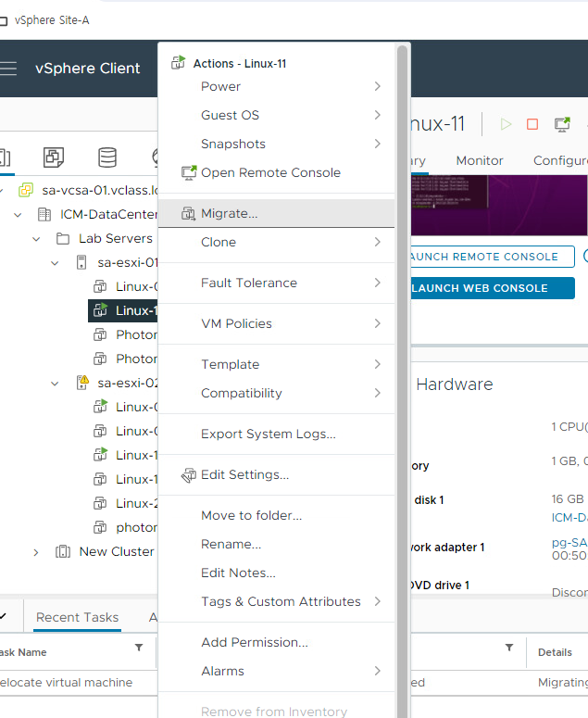Expand the New Cluster tree node

(36, 552)
